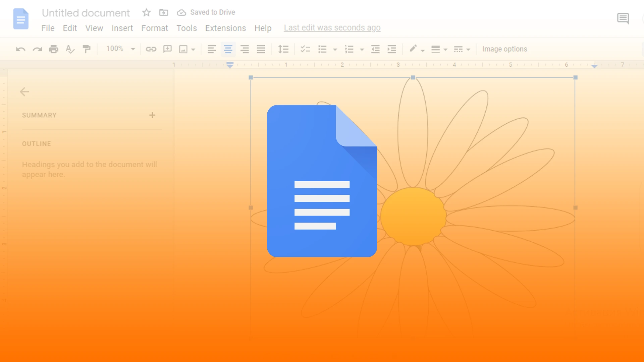644x362 pixels.
Task: Click the Numbered list icon
Action: (349, 49)
